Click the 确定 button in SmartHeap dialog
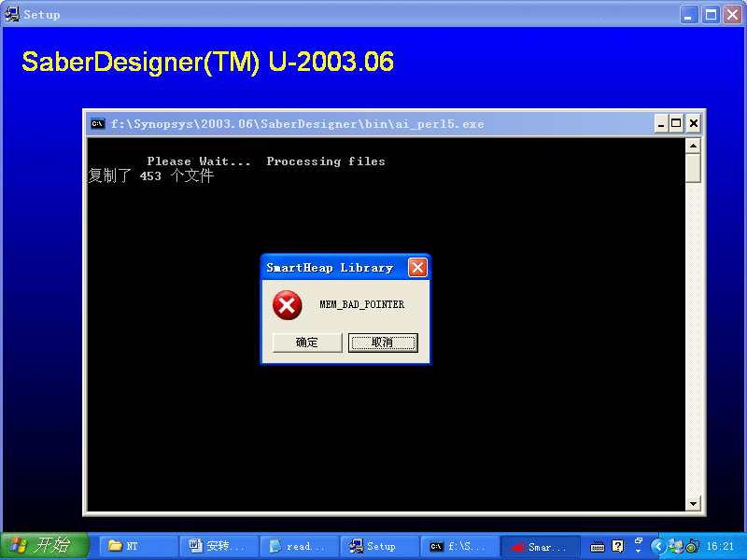Viewport: 747px width, 560px height. click(x=307, y=343)
